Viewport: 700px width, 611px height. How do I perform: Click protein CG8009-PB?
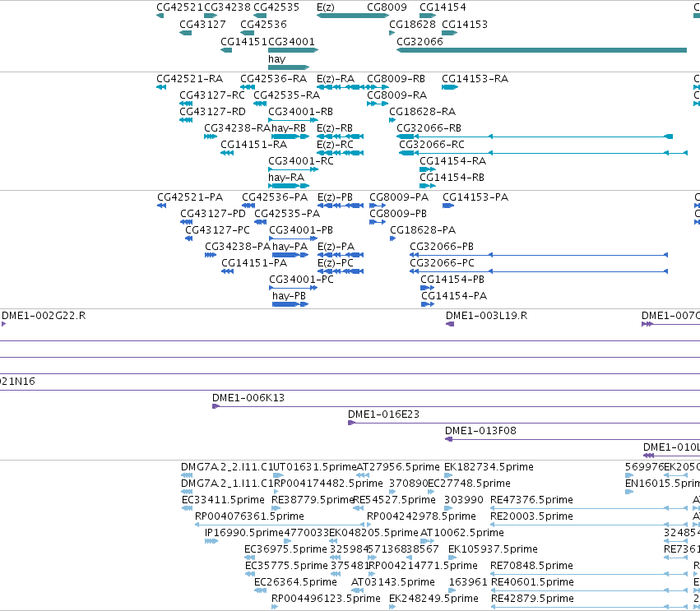398,214
